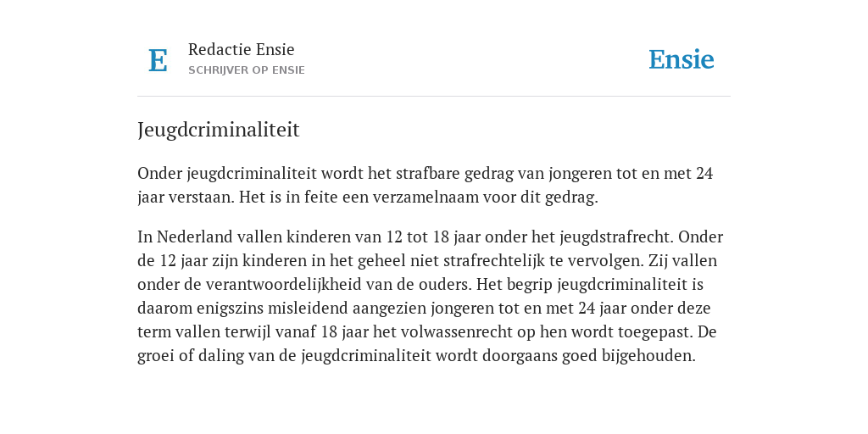The width and height of the screenshot is (868, 434).
Task: Open the Redactie Ensie author name
Action: click(242, 49)
